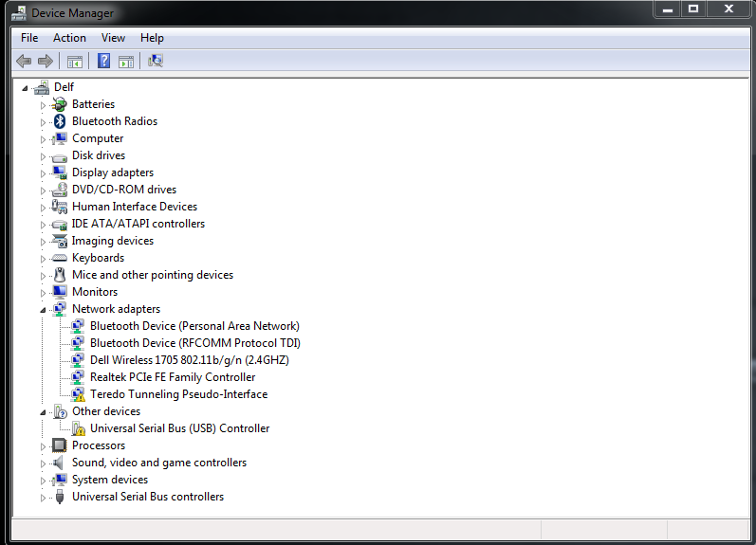
Task: Click the Show/Hide Action Pane toolbar icon
Action: click(x=126, y=62)
